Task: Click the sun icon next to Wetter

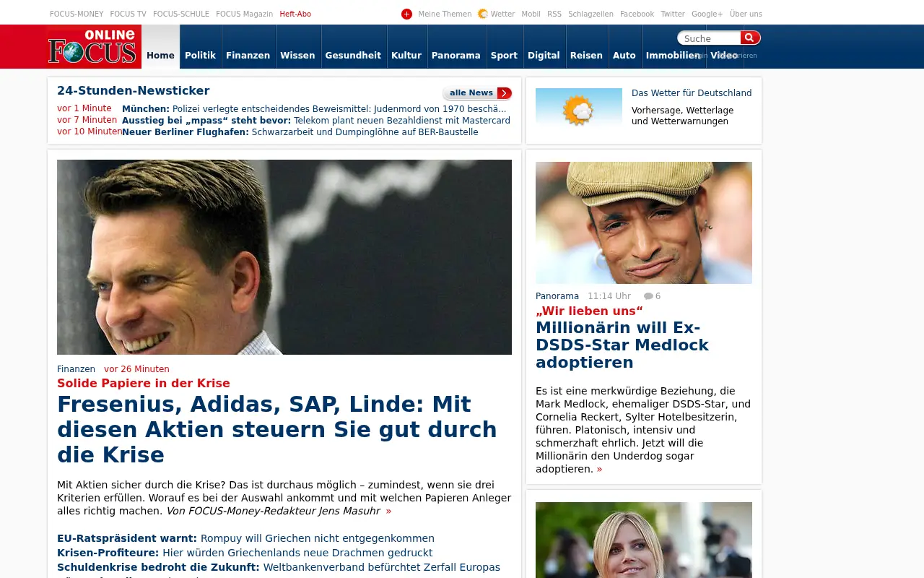Action: tap(483, 14)
